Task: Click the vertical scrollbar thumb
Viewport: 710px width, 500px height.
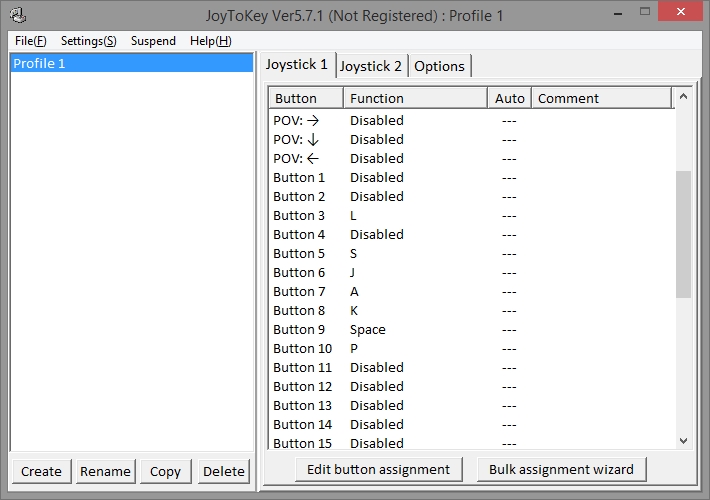Action: pyautogui.click(x=683, y=234)
